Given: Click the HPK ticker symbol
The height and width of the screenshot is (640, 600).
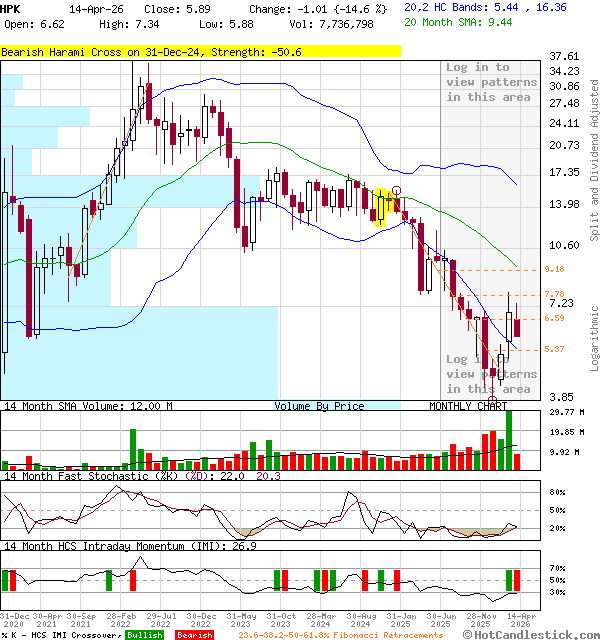Looking at the screenshot, I should point(11,6).
